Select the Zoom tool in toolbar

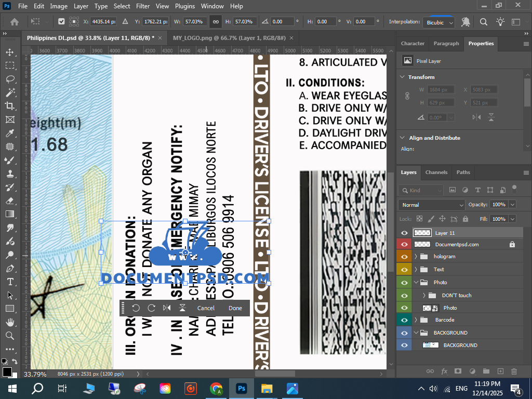pyautogui.click(x=10, y=336)
